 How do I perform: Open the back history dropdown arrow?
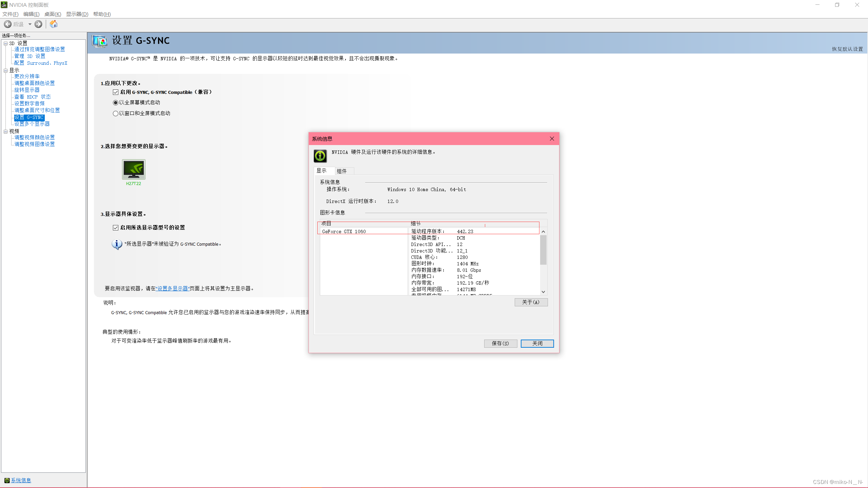[30, 24]
